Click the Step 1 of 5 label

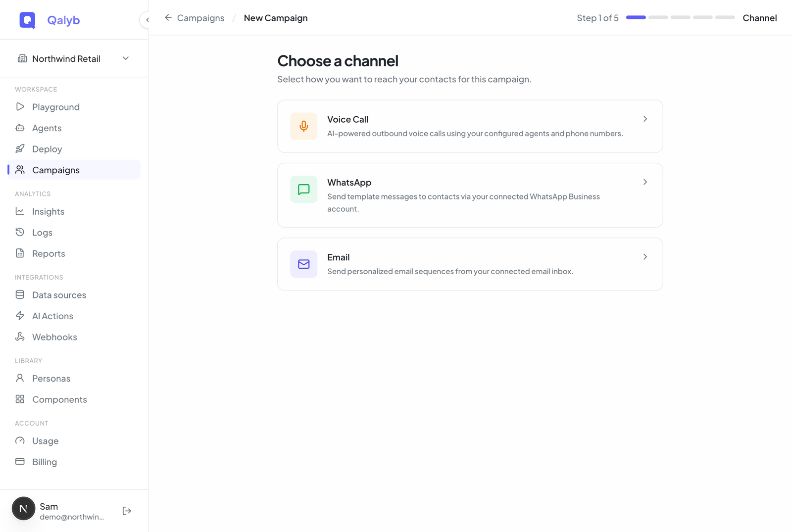pyautogui.click(x=597, y=18)
